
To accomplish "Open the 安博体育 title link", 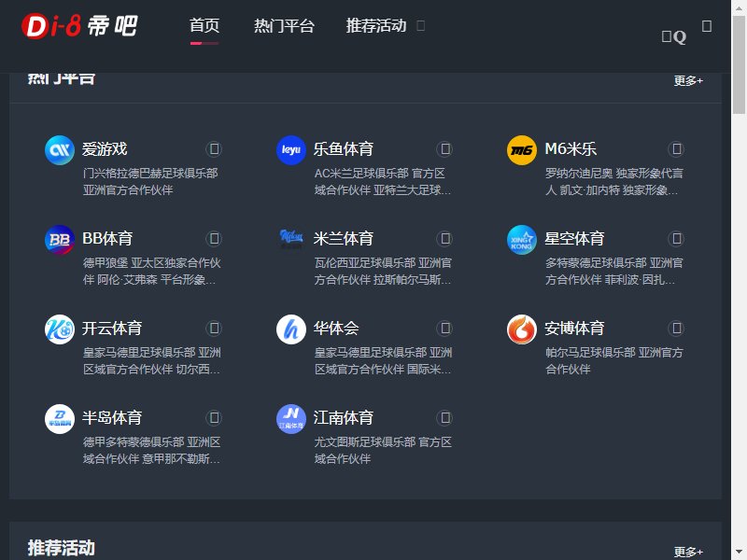I will coord(574,329).
